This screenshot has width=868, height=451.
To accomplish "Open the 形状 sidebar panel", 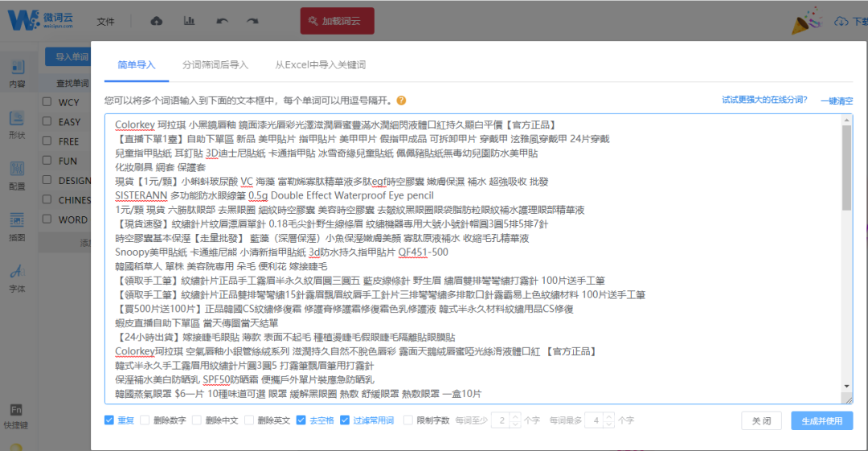I will coord(17,125).
